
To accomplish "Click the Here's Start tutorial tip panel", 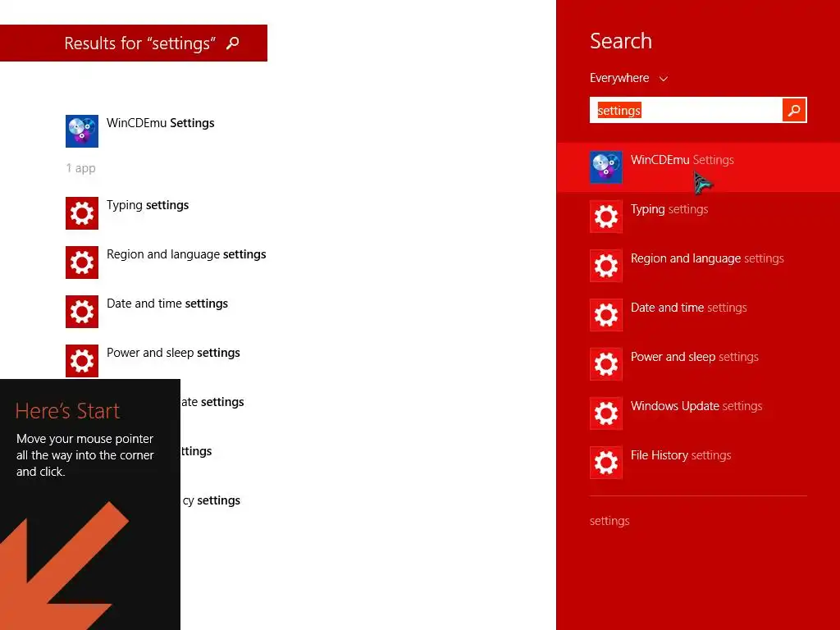I will 90,504.
